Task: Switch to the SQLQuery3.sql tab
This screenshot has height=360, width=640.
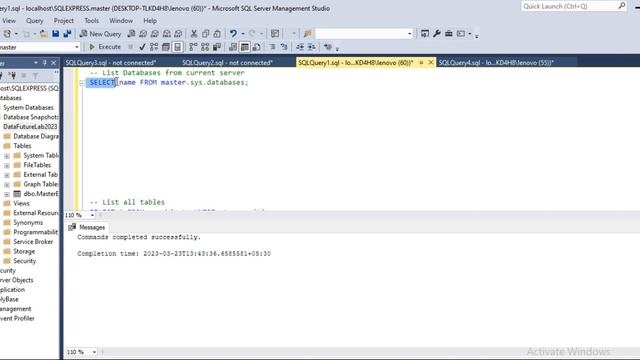Action: point(111,62)
